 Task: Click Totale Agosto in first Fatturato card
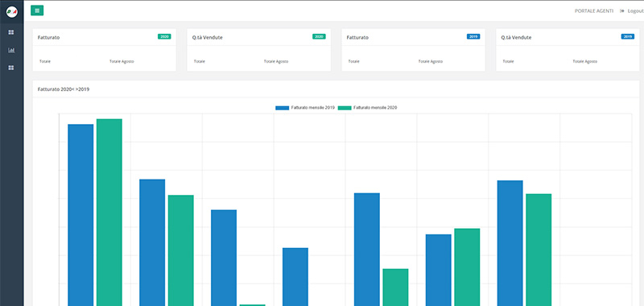click(x=122, y=62)
